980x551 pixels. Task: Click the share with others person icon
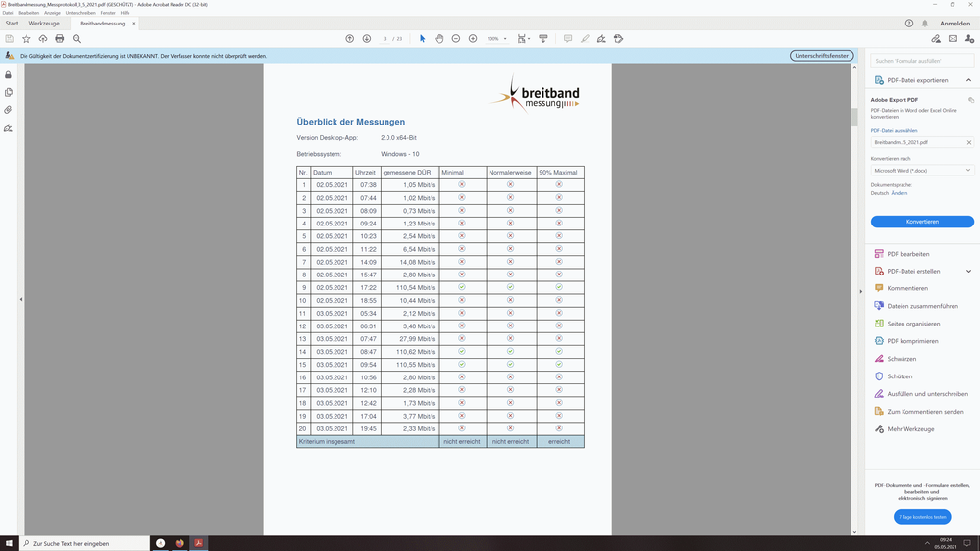969,39
